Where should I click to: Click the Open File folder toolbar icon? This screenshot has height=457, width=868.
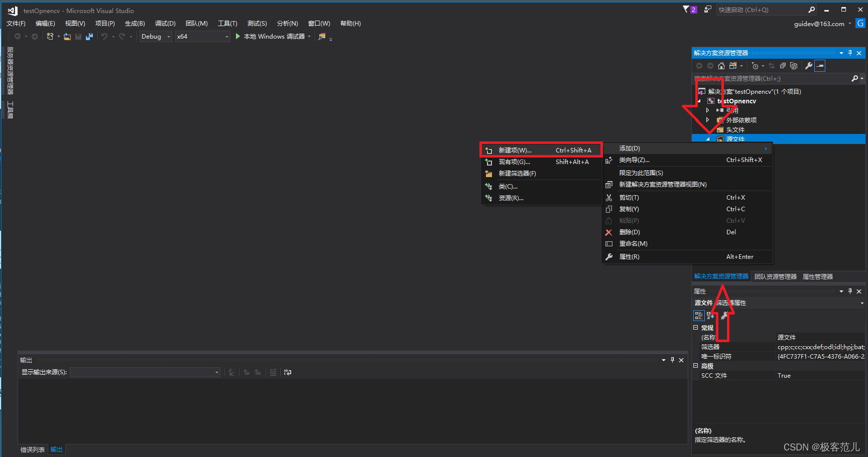point(67,37)
